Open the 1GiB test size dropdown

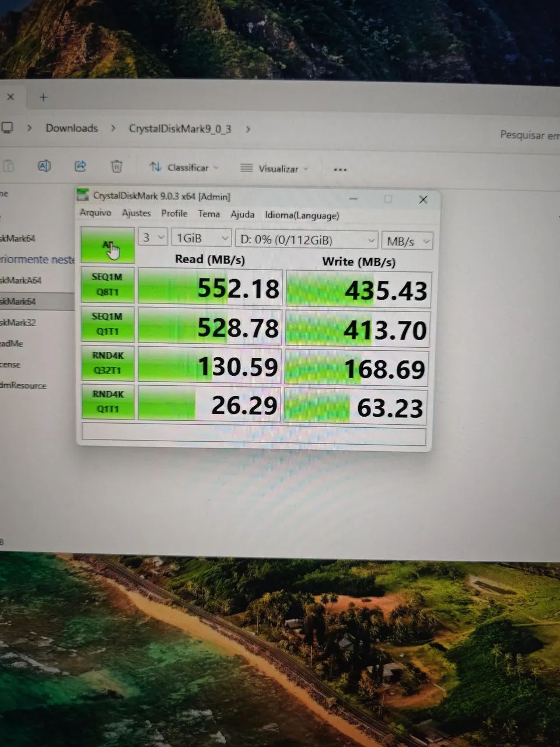[202, 238]
